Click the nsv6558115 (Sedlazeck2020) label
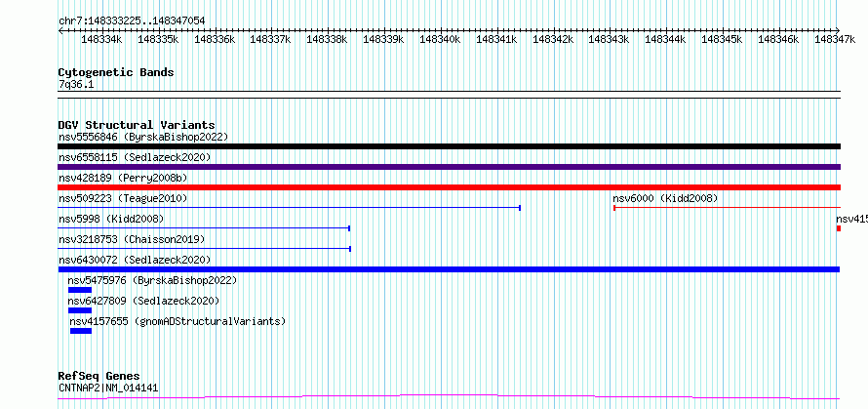Image resolution: width=868 pixels, height=409 pixels. click(135, 157)
